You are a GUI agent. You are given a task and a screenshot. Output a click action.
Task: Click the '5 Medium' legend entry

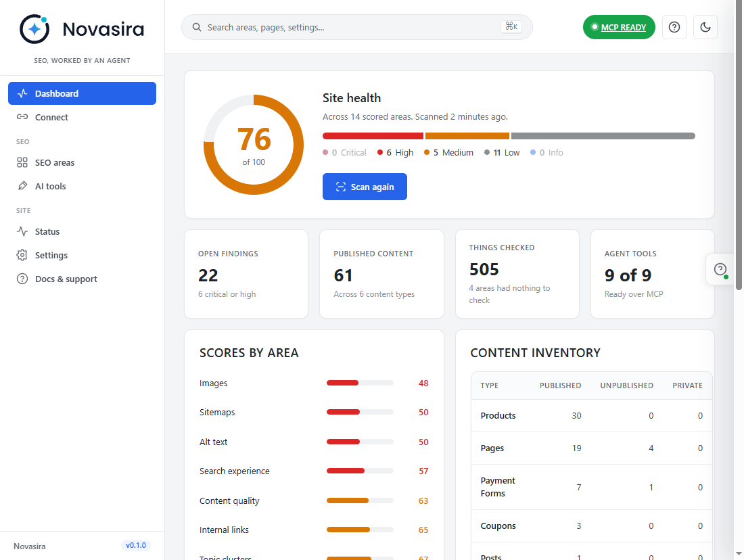449,152
